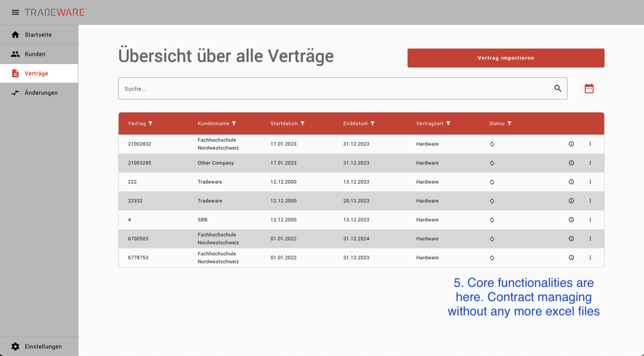644x356 pixels.
Task: Open the hamburger navigation menu
Action: click(15, 12)
